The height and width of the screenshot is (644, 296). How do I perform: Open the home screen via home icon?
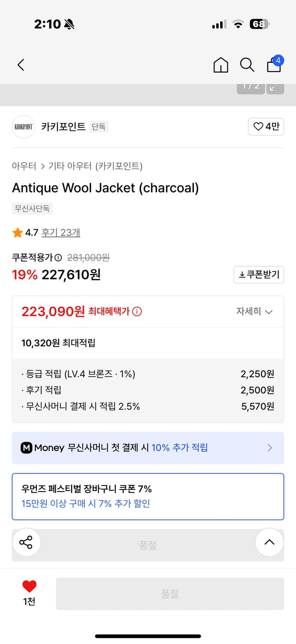coord(220,65)
